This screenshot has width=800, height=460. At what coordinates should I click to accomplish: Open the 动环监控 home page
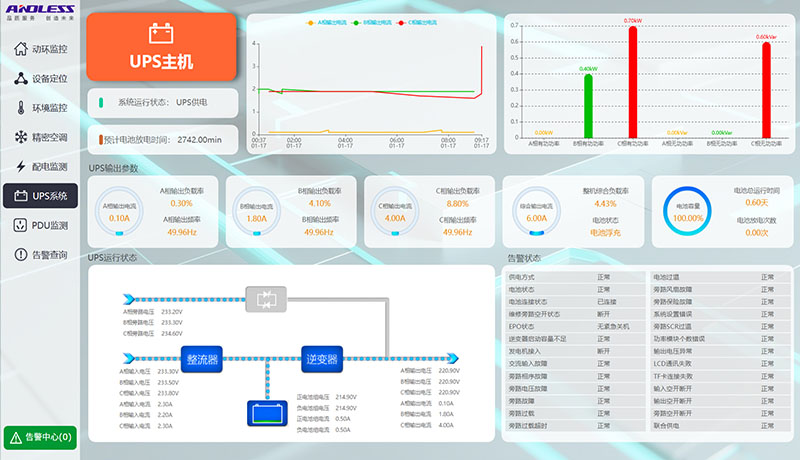(x=41, y=49)
